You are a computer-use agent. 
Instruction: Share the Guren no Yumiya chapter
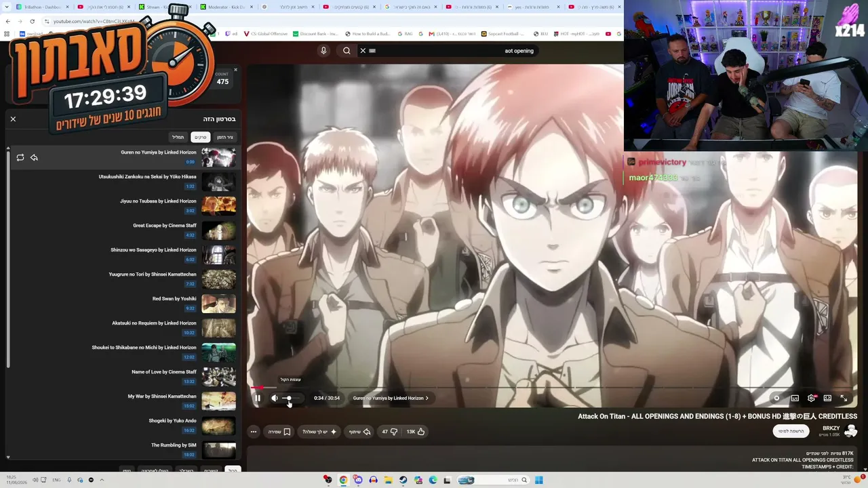point(34,157)
